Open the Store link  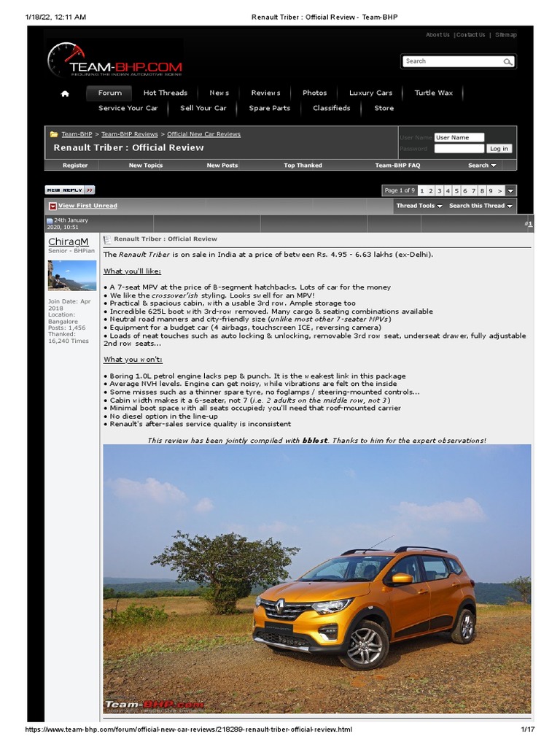tap(384, 108)
